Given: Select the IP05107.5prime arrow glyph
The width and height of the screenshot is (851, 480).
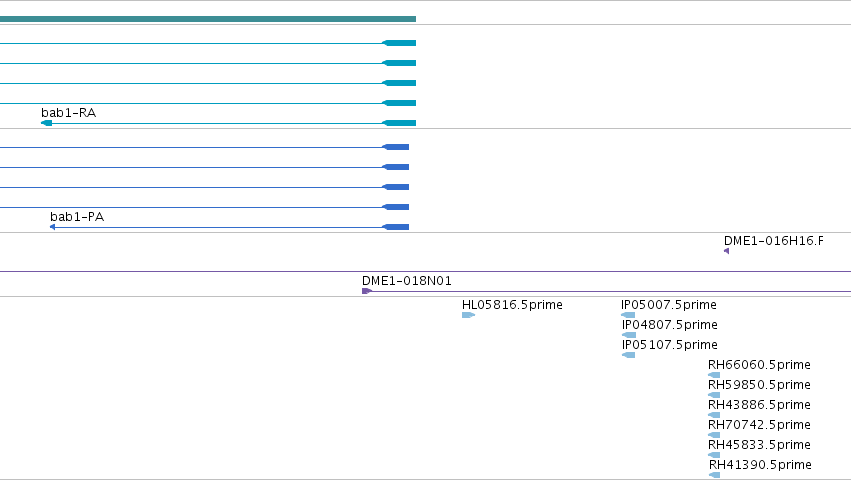Looking at the screenshot, I should [628, 355].
